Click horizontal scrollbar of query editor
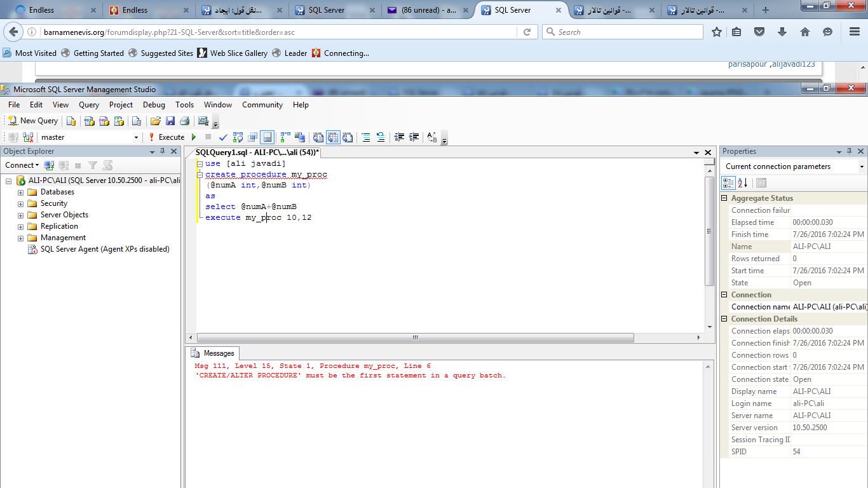 [x=416, y=338]
